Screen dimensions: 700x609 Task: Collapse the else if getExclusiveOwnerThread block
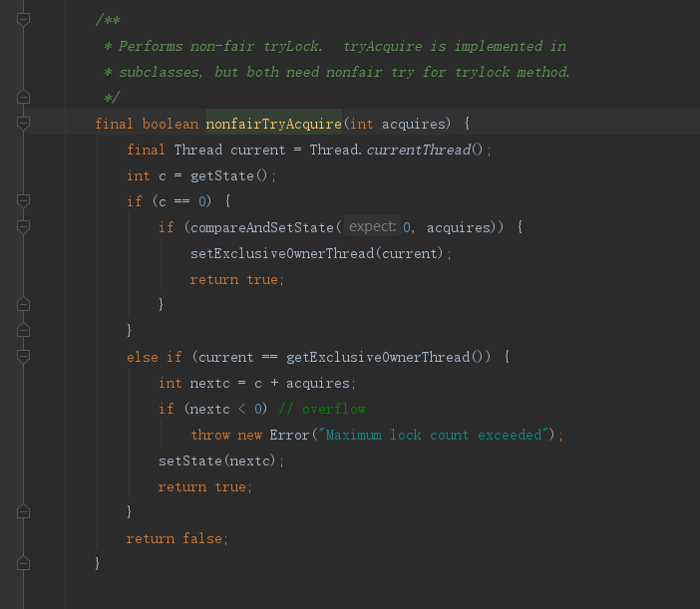coord(23,357)
